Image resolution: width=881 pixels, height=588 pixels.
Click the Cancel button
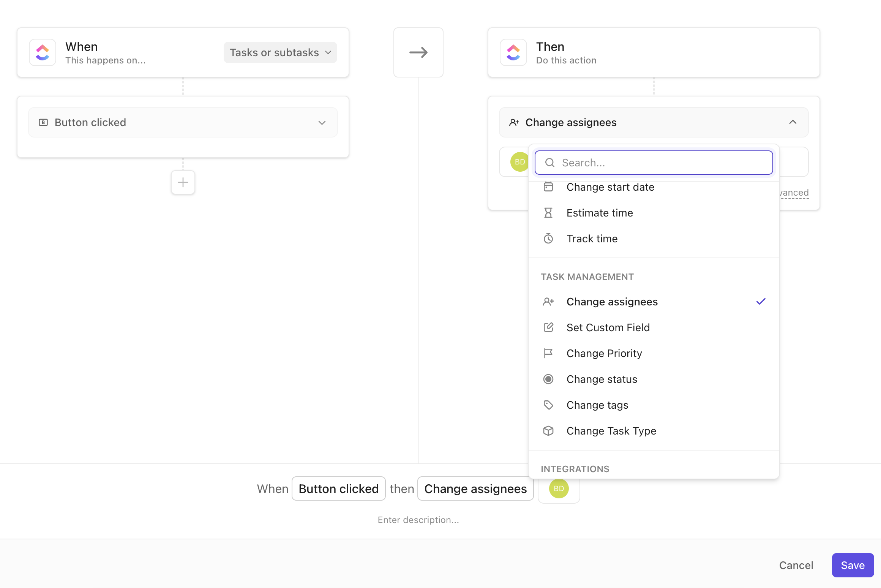(x=796, y=565)
